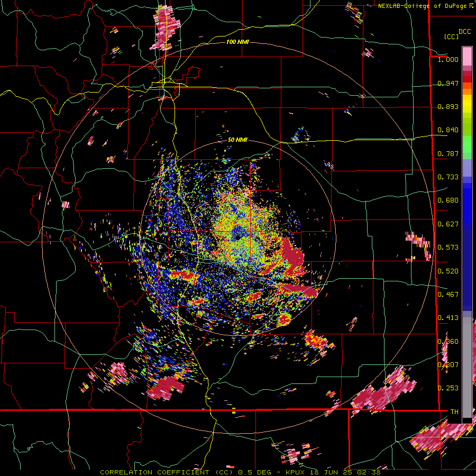The height and width of the screenshot is (476, 476).
Task: Click the 0.787 scale value
Action: [448, 153]
